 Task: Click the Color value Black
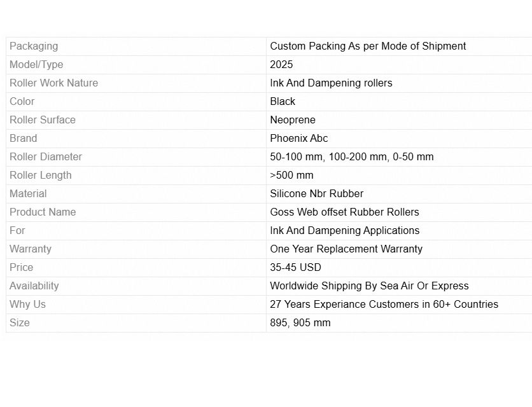[x=283, y=101]
